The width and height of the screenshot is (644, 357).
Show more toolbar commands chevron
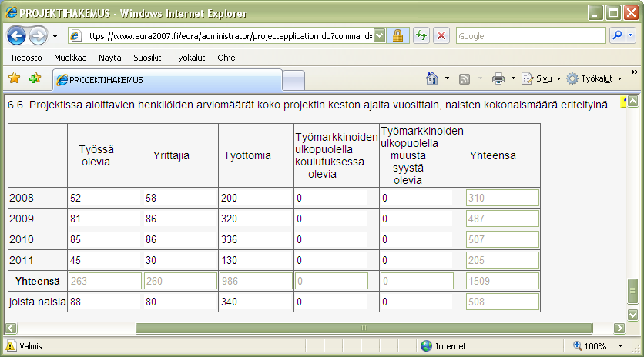click(x=635, y=72)
